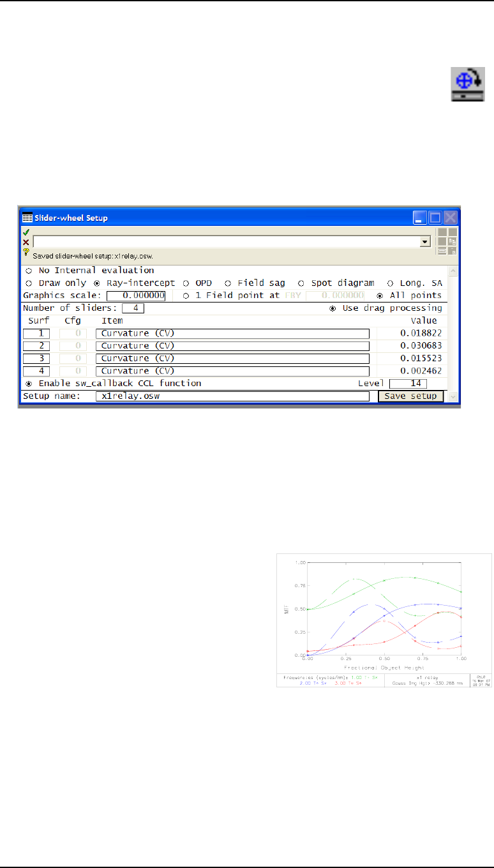Click the green checkmark accept icon
494x868 pixels.
click(26, 233)
